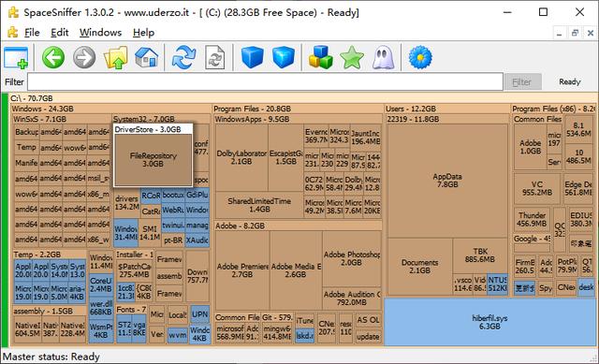Toggle ghost icon for free space
This screenshot has width=599, height=364.
[x=383, y=57]
